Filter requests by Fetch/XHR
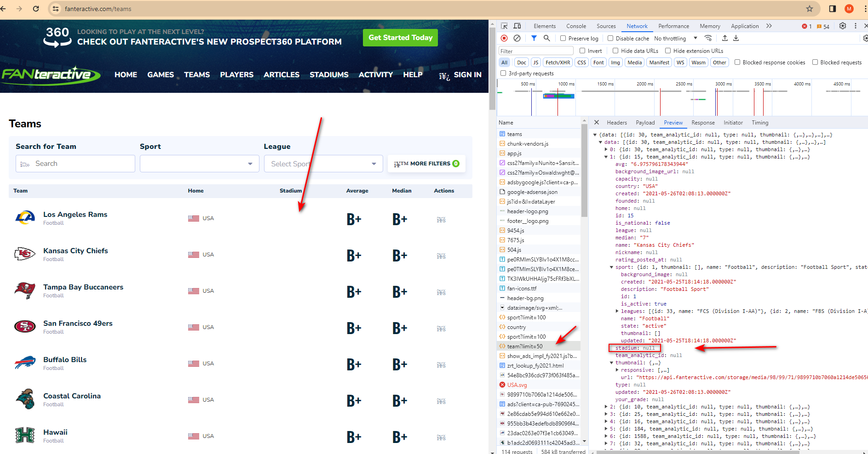 click(558, 62)
